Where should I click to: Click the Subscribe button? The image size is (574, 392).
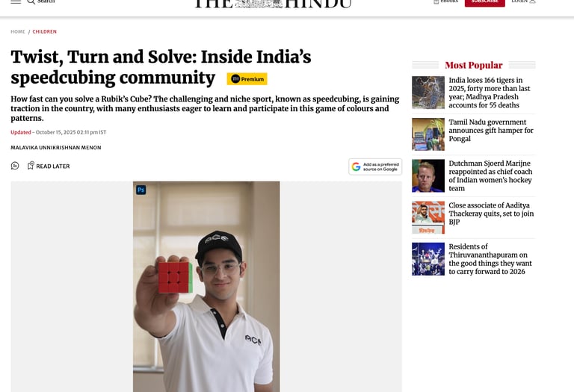pyautogui.click(x=484, y=1)
